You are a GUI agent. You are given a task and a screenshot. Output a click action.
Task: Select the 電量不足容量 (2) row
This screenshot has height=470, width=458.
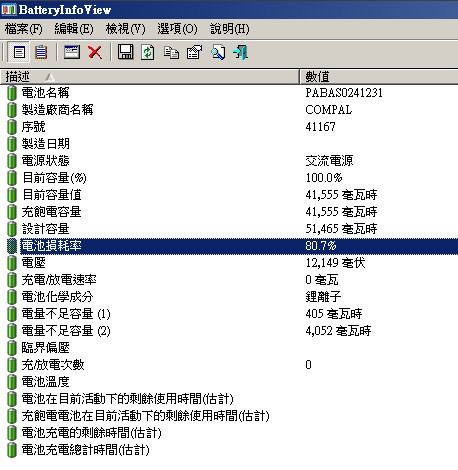[x=229, y=331]
